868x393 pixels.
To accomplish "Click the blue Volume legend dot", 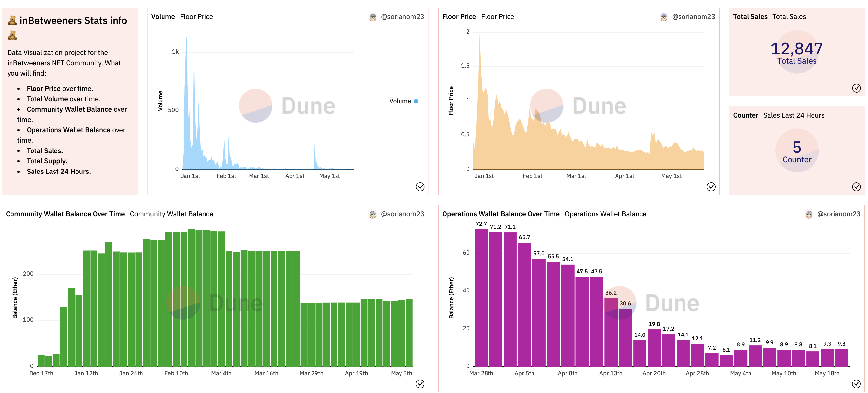I will 416,101.
